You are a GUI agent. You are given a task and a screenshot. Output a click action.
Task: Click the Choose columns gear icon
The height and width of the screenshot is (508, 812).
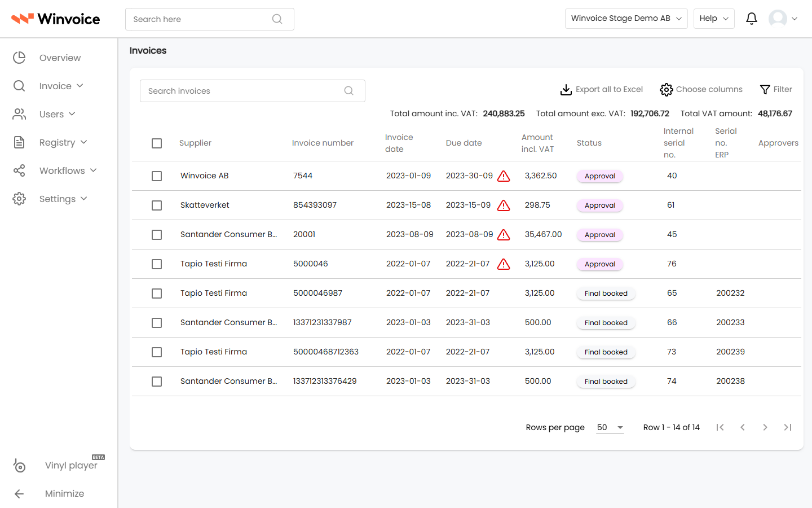click(x=667, y=90)
